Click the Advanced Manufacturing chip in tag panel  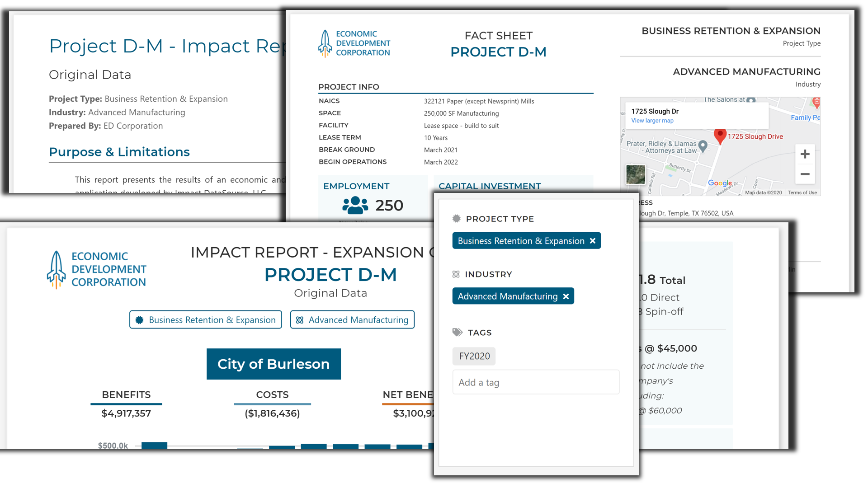click(x=513, y=296)
